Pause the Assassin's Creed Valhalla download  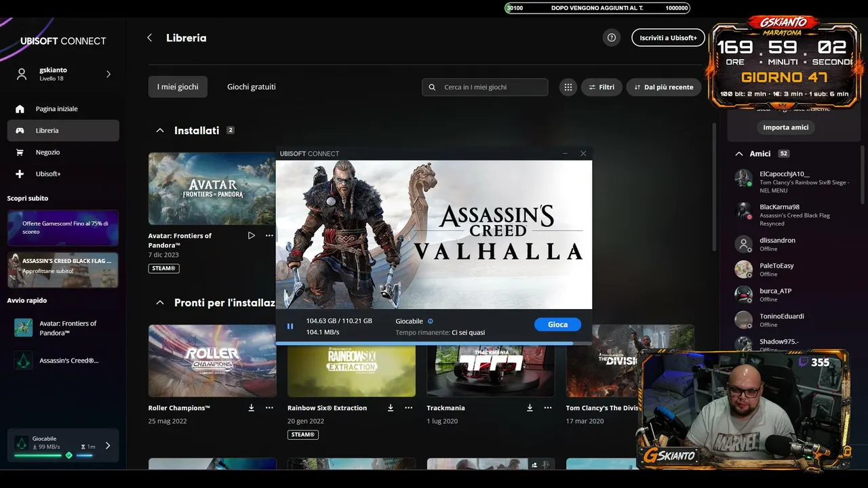coord(290,326)
